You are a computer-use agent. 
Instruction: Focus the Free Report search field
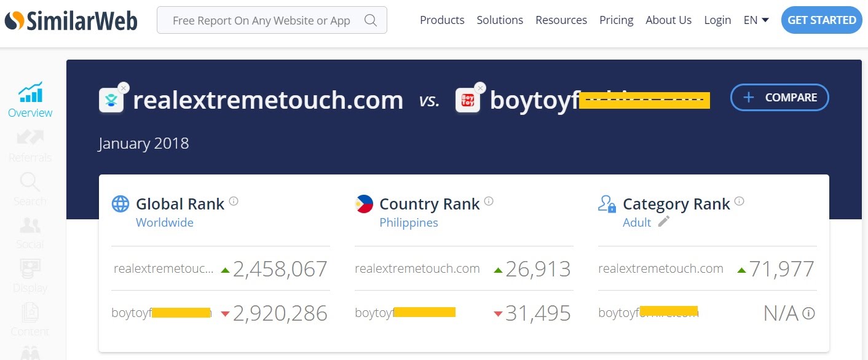272,20
